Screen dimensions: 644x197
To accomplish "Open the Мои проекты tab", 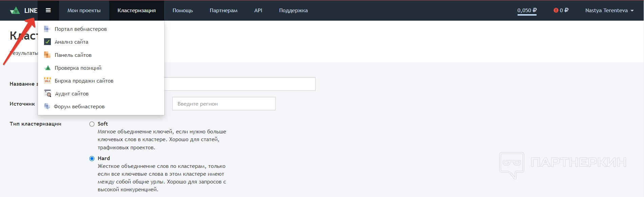I will pos(84,10).
